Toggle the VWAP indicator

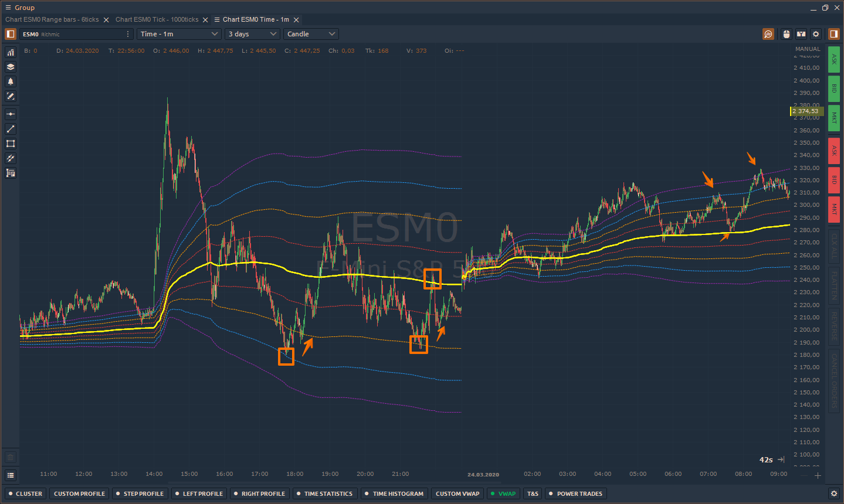(x=503, y=493)
